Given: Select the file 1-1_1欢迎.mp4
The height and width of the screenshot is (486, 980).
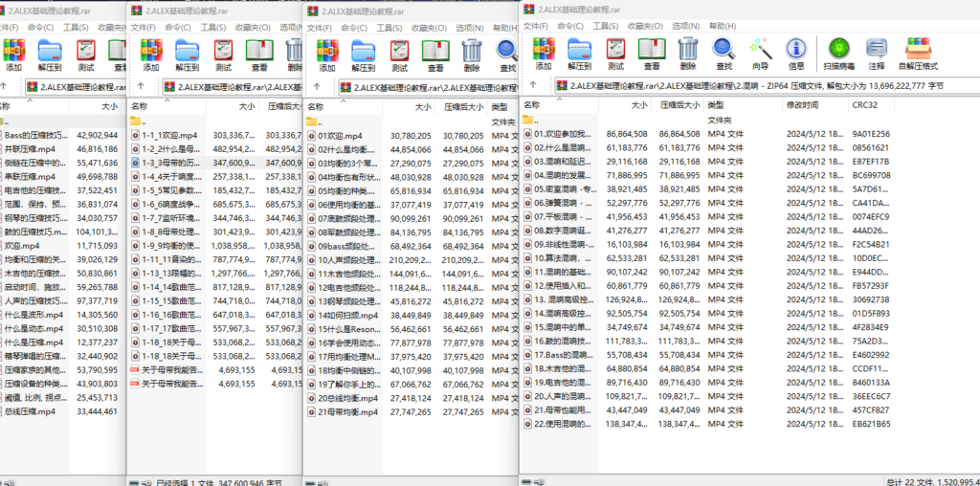Looking at the screenshot, I should [171, 136].
